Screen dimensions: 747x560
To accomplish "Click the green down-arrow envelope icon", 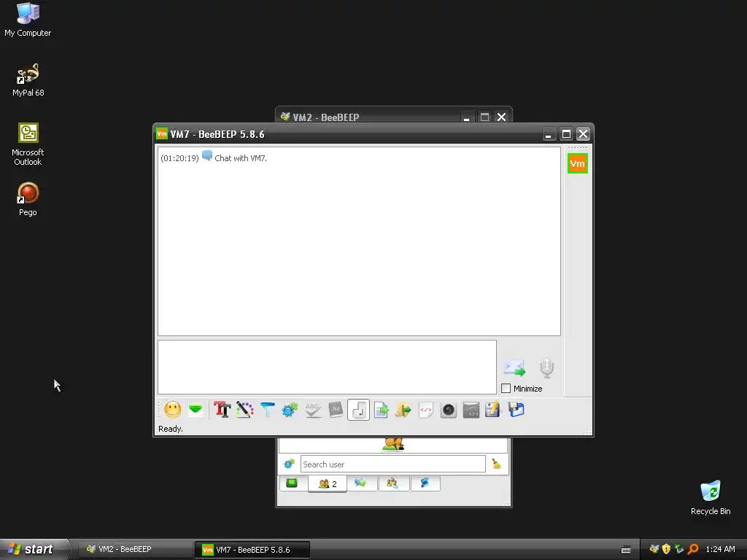I will (196, 410).
